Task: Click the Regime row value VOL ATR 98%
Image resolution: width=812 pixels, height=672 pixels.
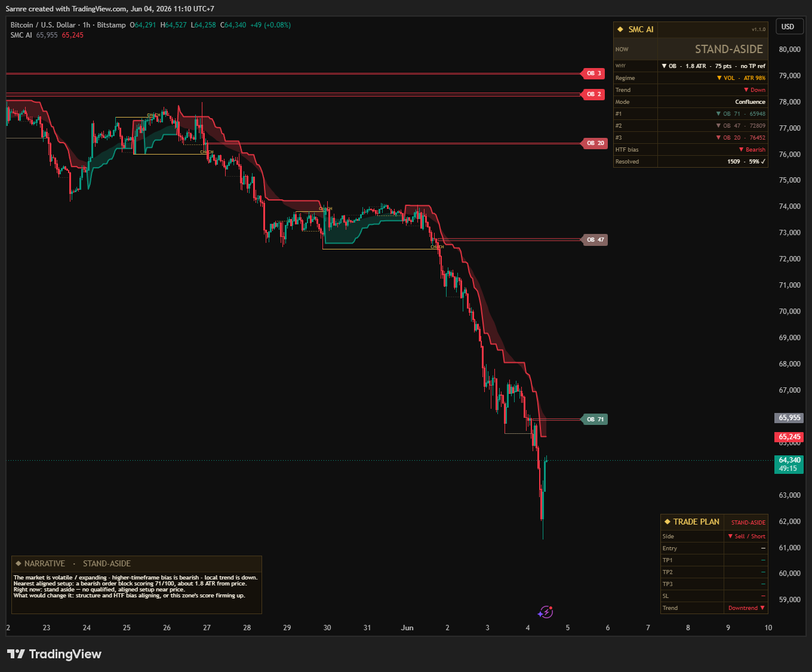Action: [x=741, y=78]
